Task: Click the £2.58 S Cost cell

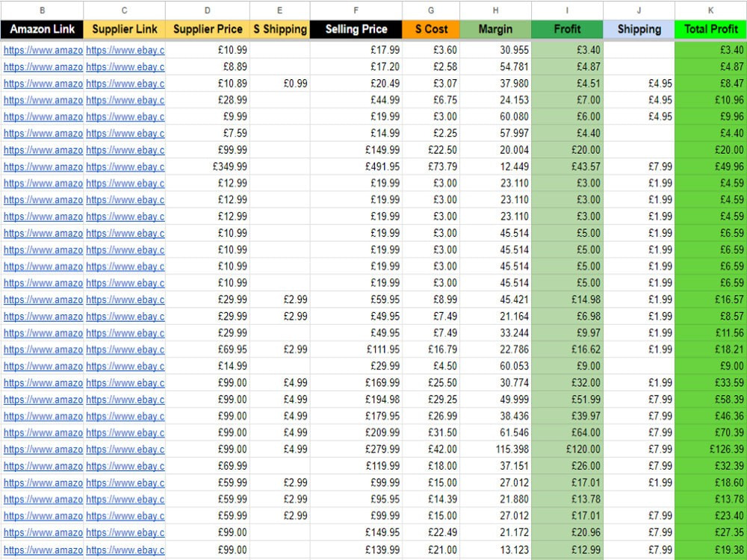Action: (x=431, y=66)
